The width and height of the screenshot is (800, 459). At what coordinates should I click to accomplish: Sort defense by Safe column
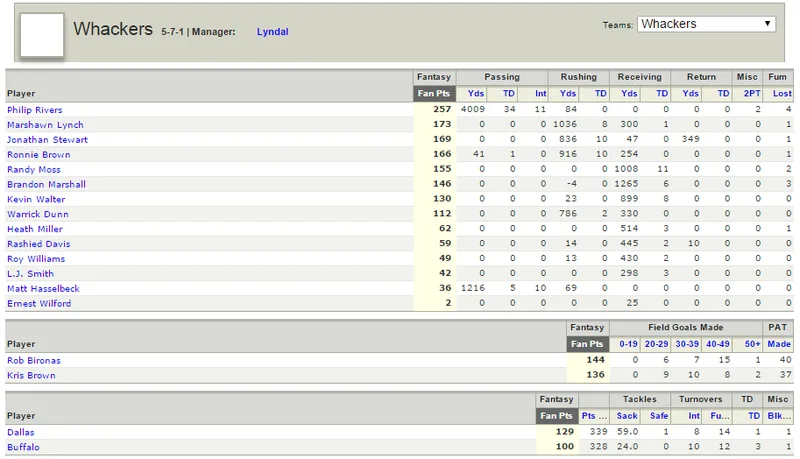pos(659,416)
